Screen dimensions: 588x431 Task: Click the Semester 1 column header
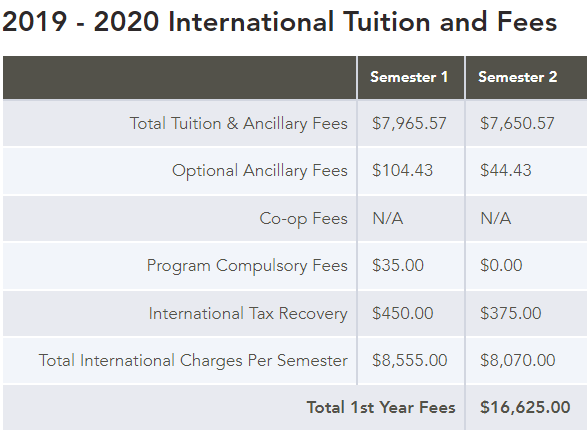click(x=409, y=77)
